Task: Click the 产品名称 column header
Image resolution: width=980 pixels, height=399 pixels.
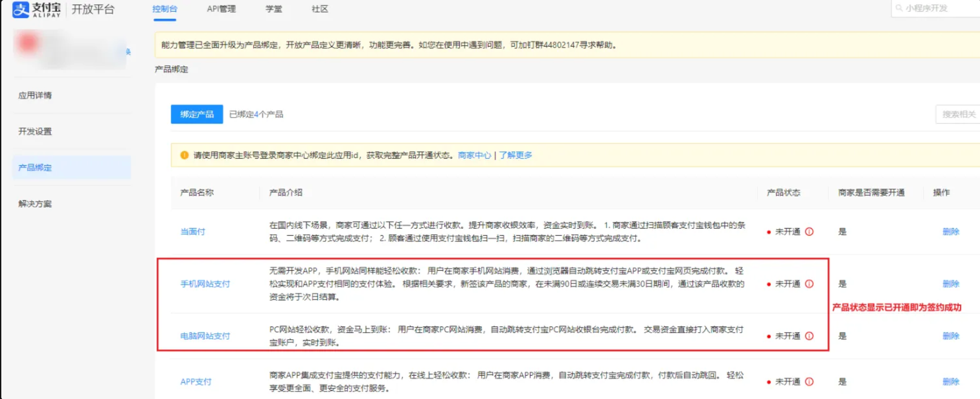Action: (x=197, y=192)
